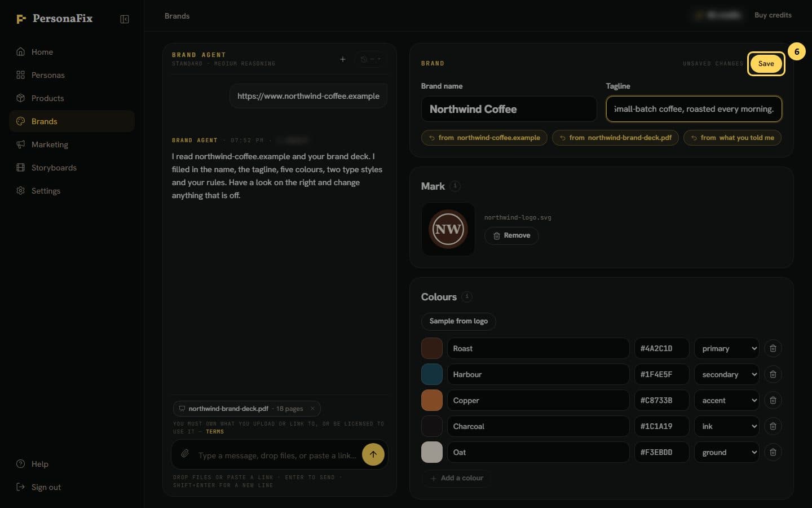Open the Help page
Image resolution: width=812 pixels, height=508 pixels.
[72, 464]
